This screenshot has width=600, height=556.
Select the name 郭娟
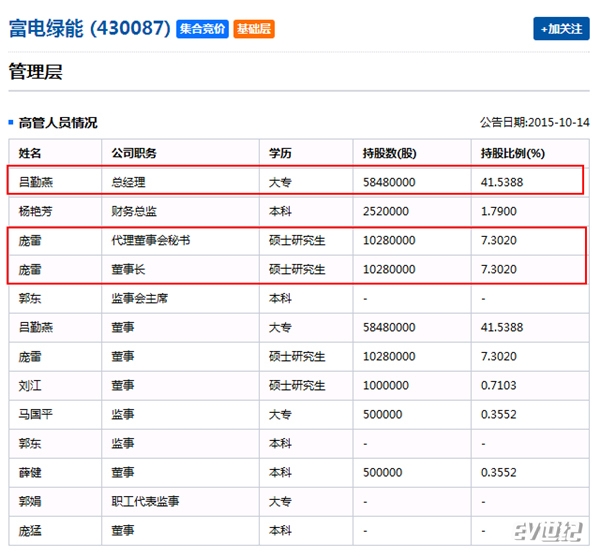click(30, 502)
